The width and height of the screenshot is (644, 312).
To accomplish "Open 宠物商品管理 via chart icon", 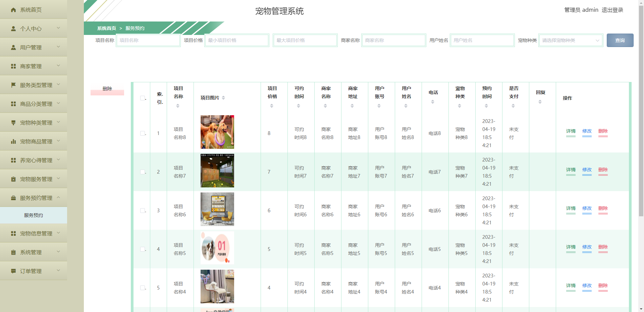I will pos(13,141).
